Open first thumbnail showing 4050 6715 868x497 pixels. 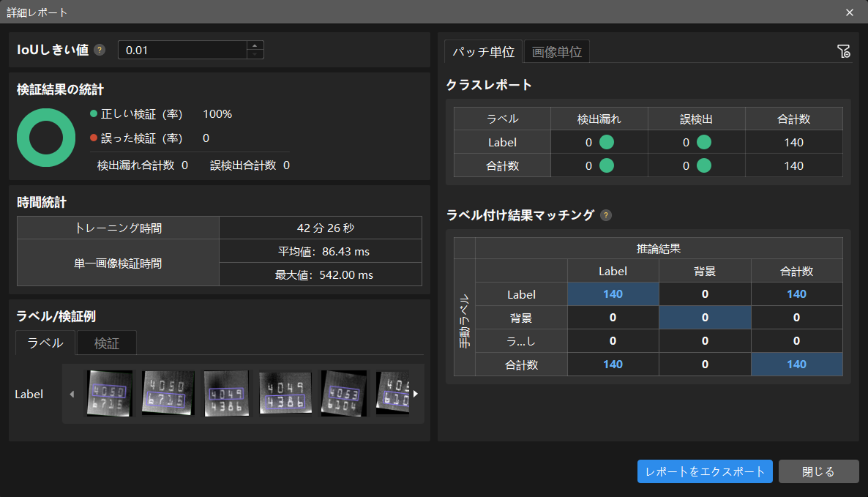(110, 394)
